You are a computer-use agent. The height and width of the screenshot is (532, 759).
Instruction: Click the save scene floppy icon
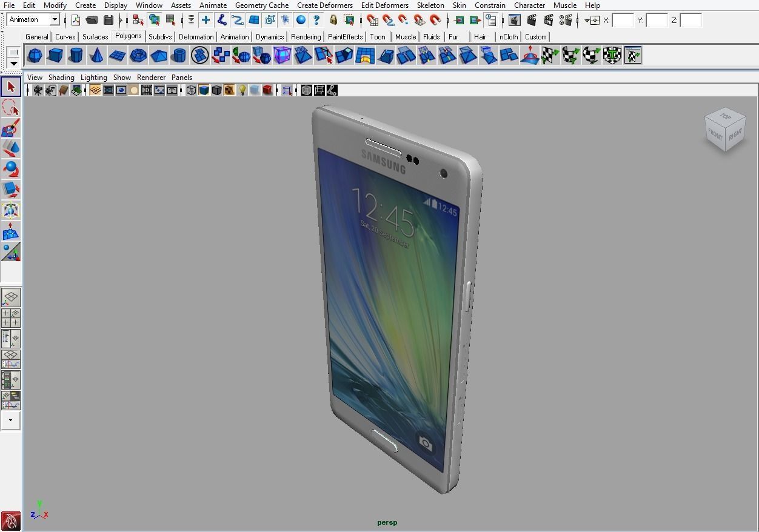[x=108, y=20]
